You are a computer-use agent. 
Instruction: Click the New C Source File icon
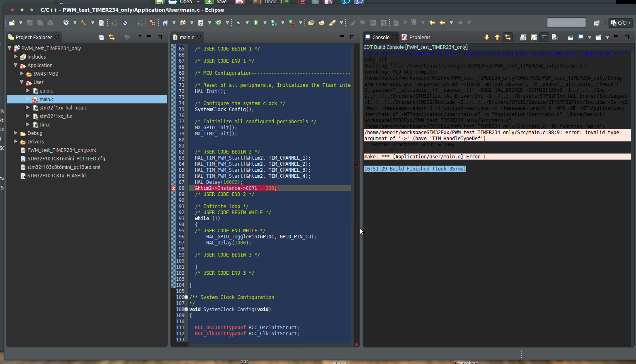point(201,23)
